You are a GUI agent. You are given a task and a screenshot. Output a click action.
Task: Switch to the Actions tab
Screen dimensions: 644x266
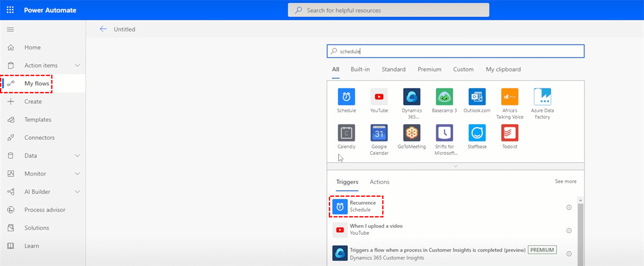379,182
